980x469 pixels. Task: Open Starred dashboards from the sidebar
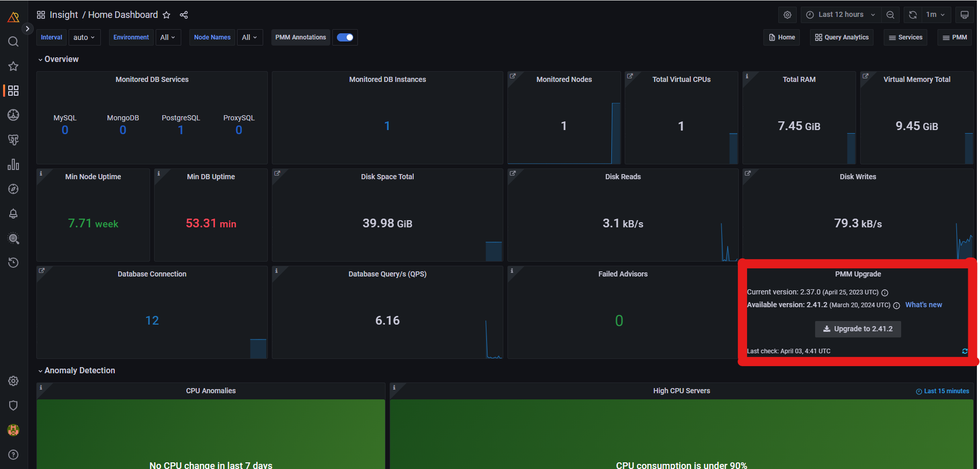pyautogui.click(x=13, y=66)
